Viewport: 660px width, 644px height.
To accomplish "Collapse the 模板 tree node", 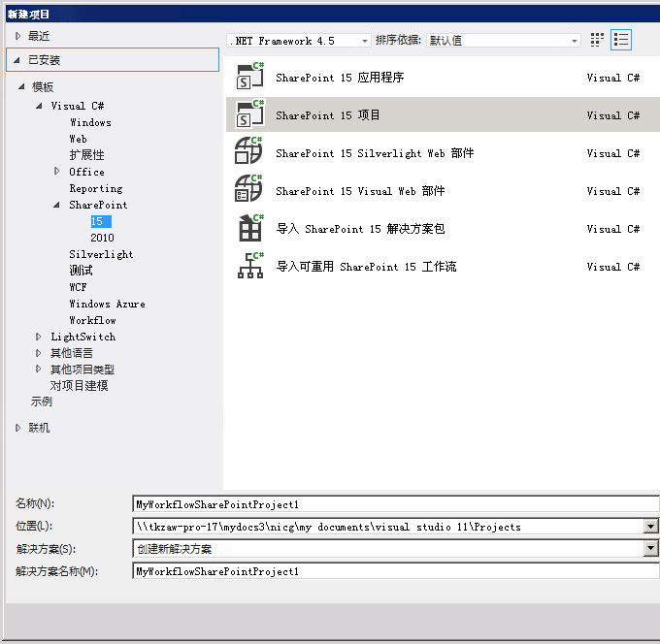I will [21, 86].
